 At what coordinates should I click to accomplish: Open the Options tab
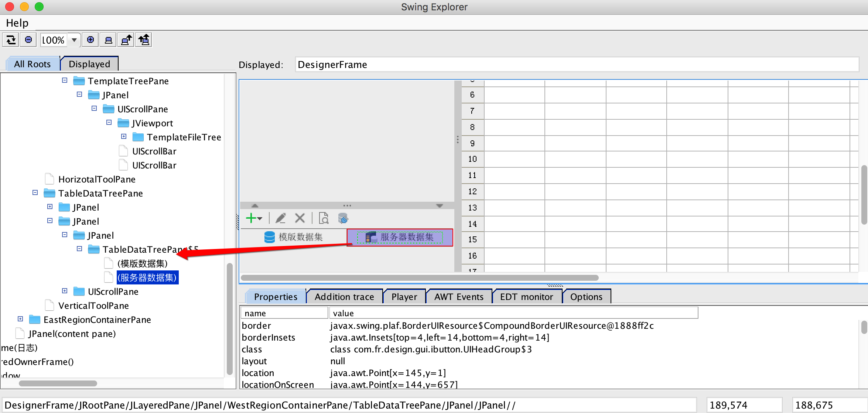pos(586,297)
